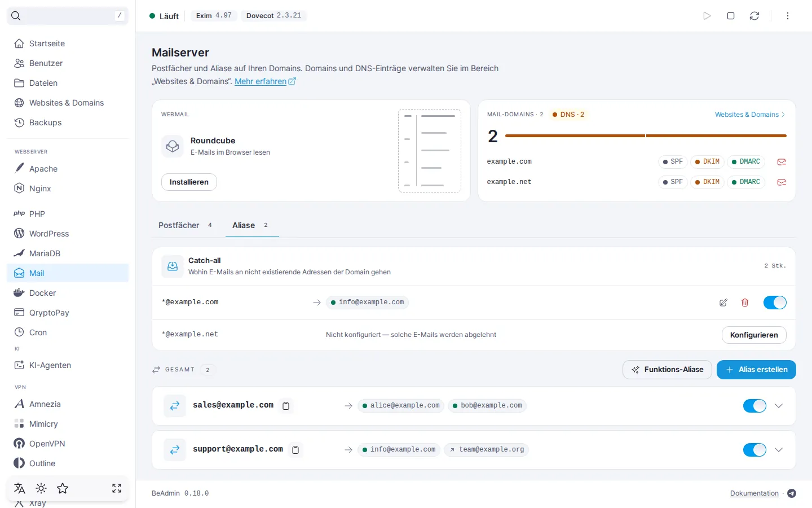
Task: Follow the Websites & Domains link in Mail-Domains card
Action: click(x=750, y=115)
